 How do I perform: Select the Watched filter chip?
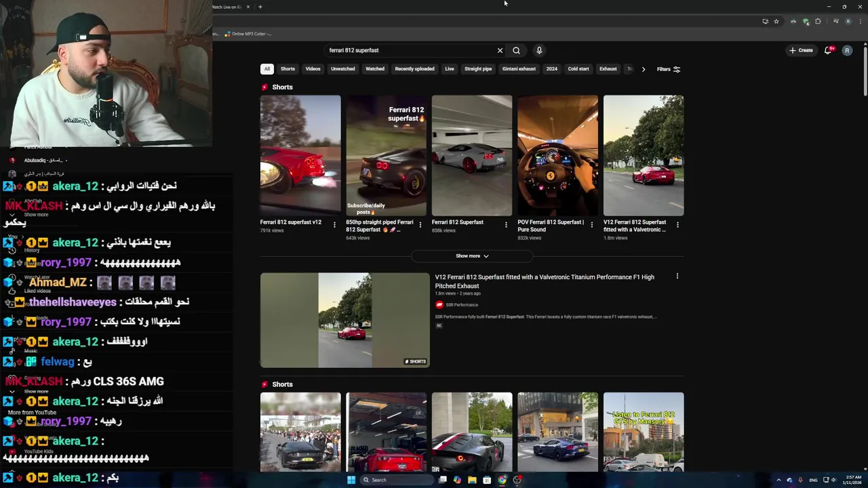(375, 69)
